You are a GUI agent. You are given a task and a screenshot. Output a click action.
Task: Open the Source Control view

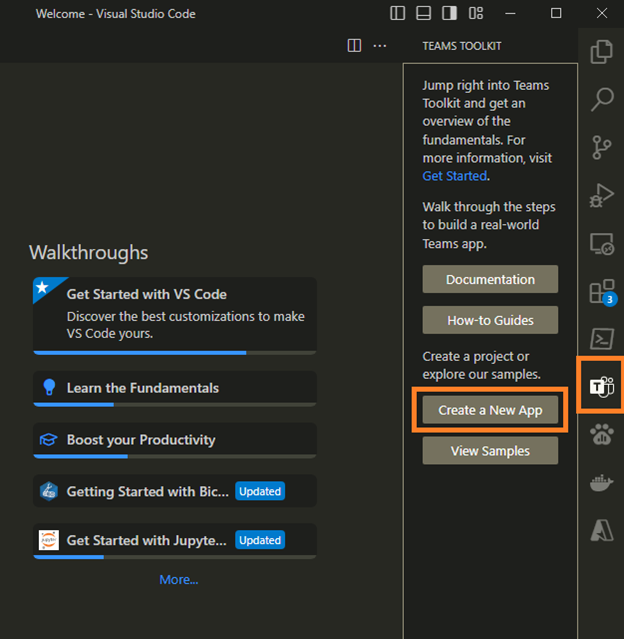pos(602,147)
